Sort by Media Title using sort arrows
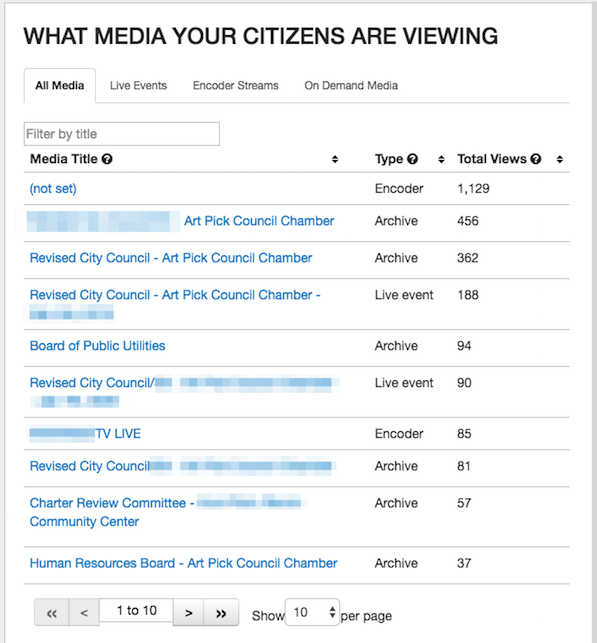 [x=335, y=159]
